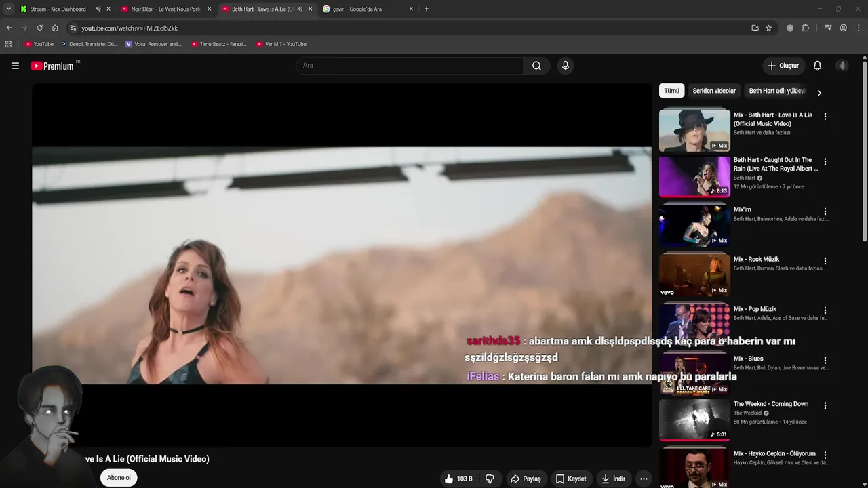Open the notifications bell
Screen dimensions: 868x488
pos(817,66)
